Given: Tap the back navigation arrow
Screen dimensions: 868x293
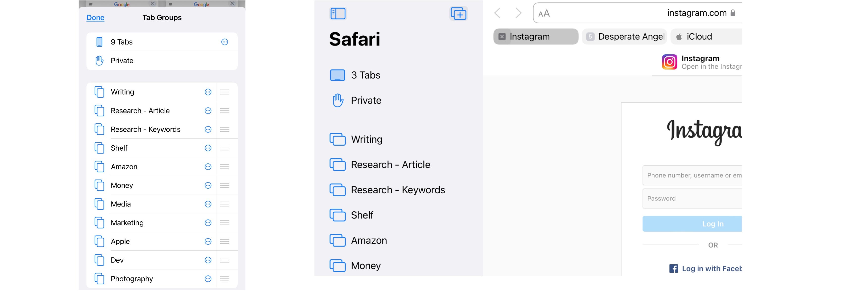Looking at the screenshot, I should (497, 13).
